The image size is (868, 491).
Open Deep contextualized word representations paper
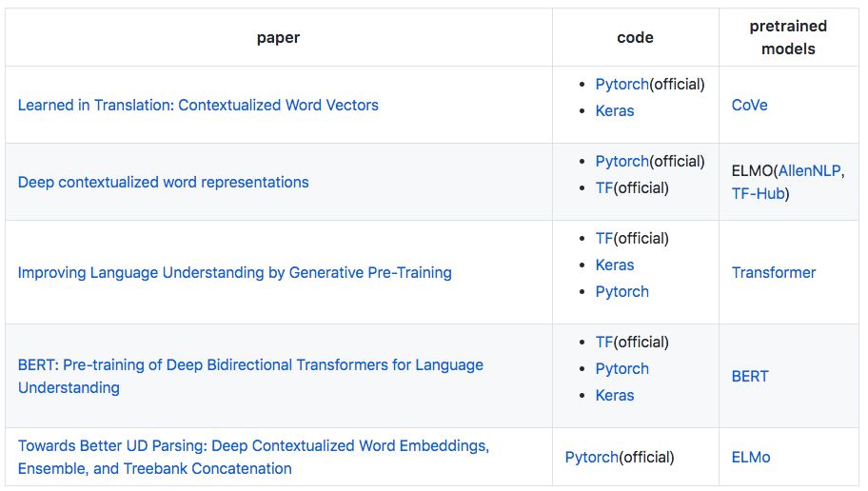tap(163, 182)
